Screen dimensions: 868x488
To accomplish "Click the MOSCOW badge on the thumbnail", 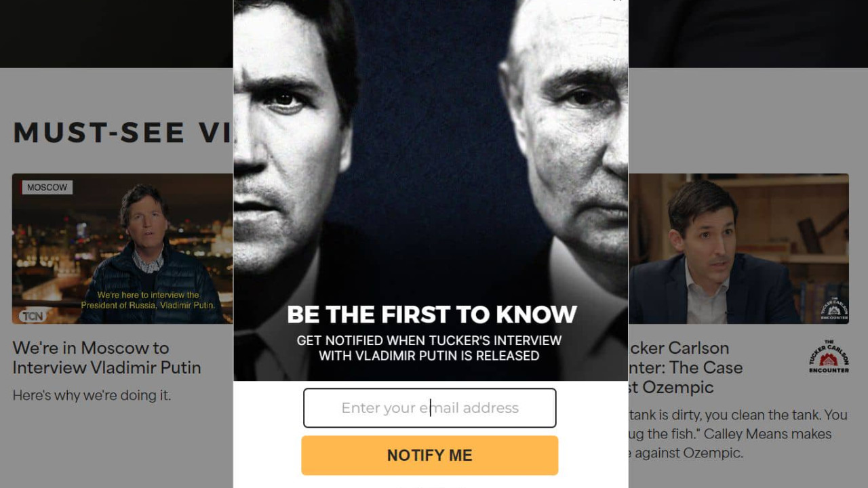I will pyautogui.click(x=47, y=188).
